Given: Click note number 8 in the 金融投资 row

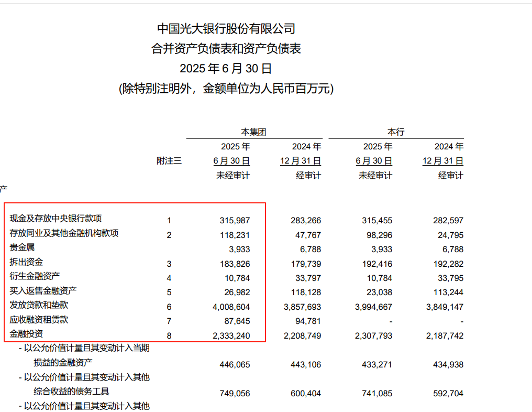Looking at the screenshot, I should coord(169,336).
